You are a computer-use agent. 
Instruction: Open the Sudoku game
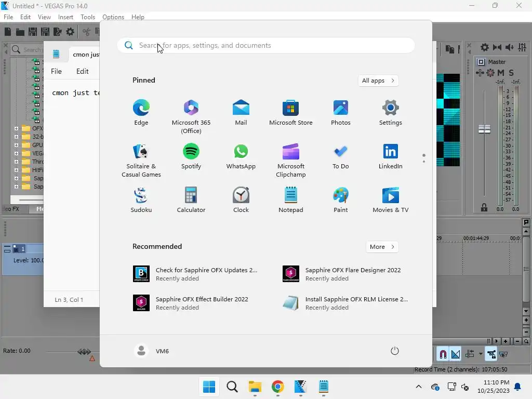pos(141,200)
